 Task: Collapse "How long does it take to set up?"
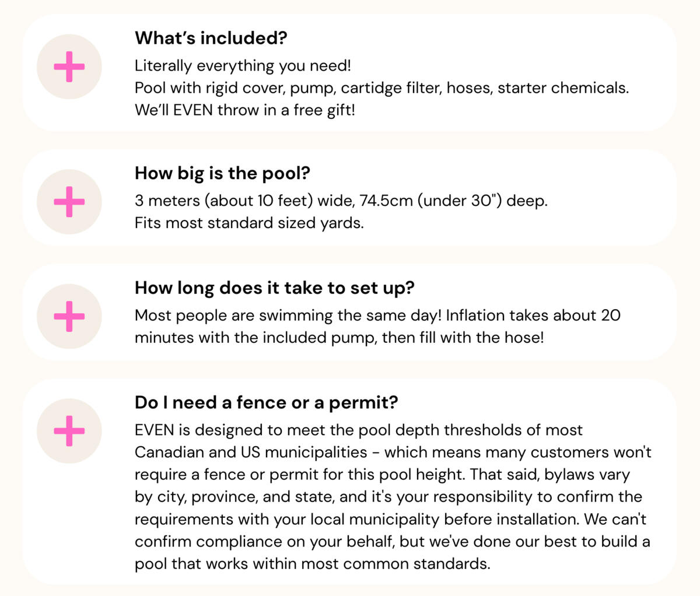coord(275,288)
